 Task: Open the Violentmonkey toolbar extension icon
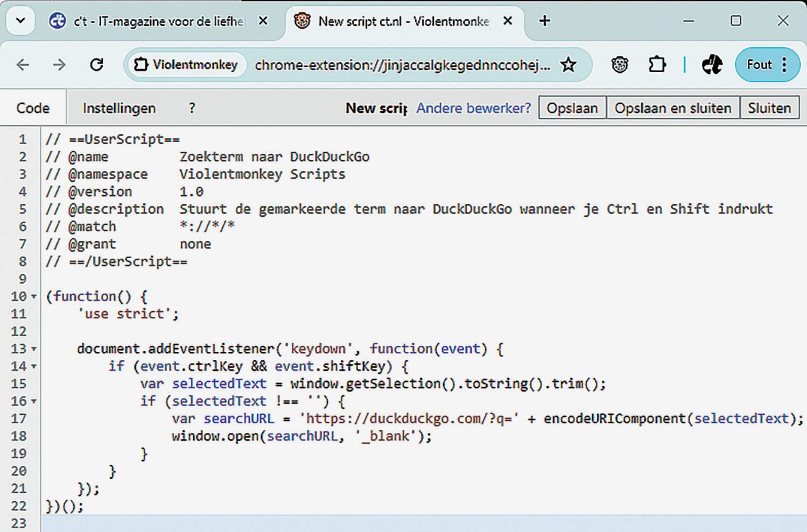[620, 65]
